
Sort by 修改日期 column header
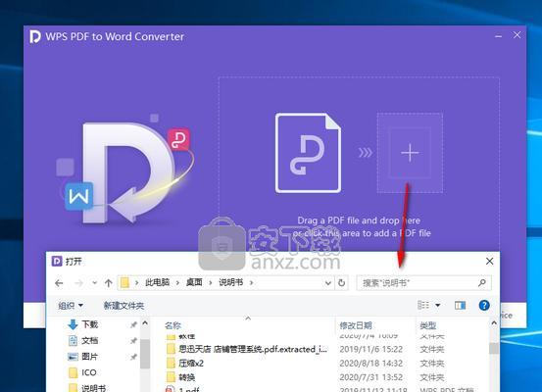click(x=356, y=325)
